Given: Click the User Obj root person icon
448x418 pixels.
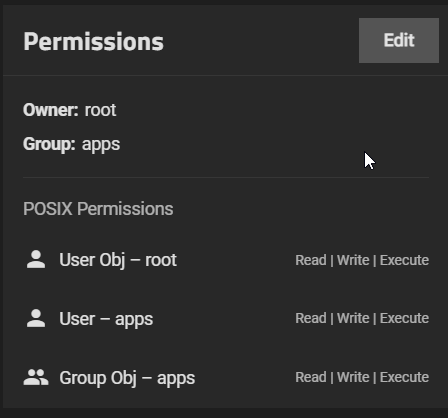Looking at the screenshot, I should click(x=36, y=259).
